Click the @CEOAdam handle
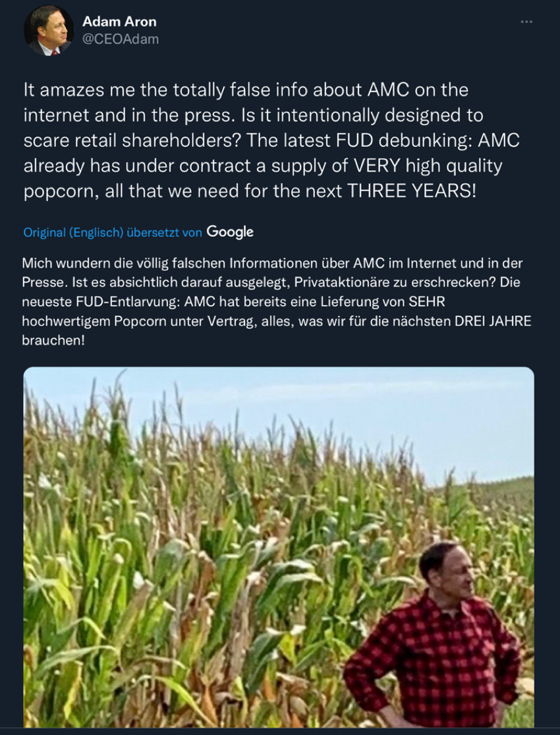Screen dimensions: 560x735 pos(121,40)
